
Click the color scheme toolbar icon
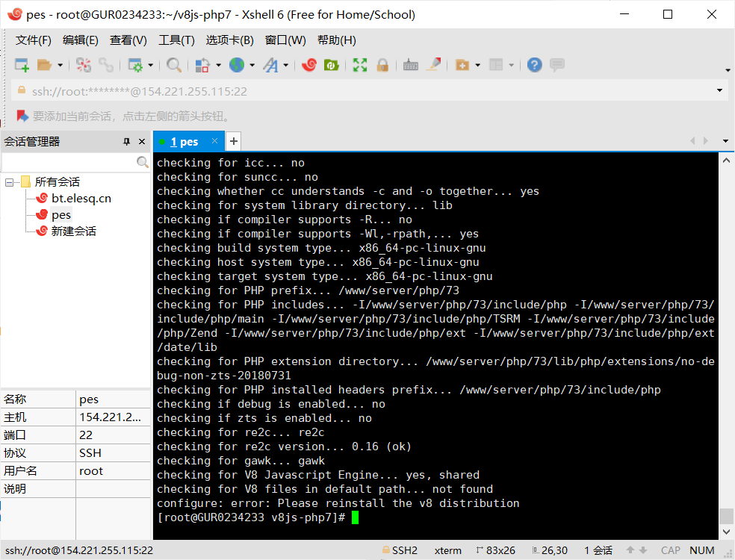tap(202, 65)
